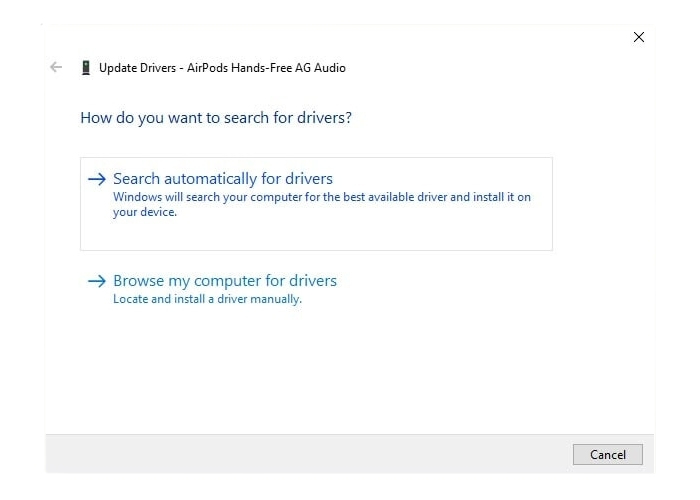
Task: Close the Update Drivers dialog
Action: (x=639, y=37)
